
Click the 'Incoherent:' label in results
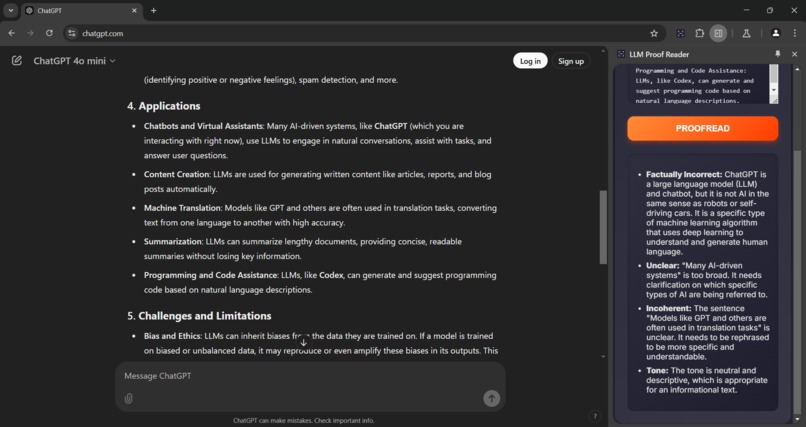(x=668, y=308)
